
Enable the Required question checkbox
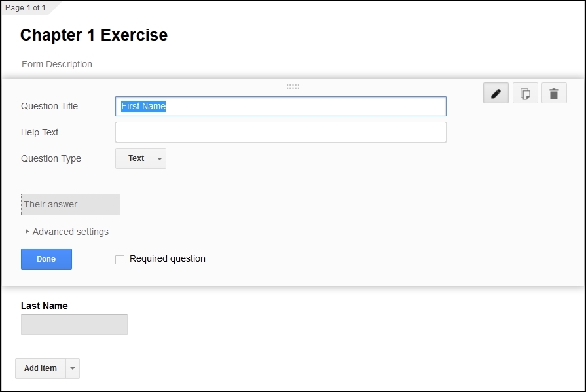coord(120,260)
